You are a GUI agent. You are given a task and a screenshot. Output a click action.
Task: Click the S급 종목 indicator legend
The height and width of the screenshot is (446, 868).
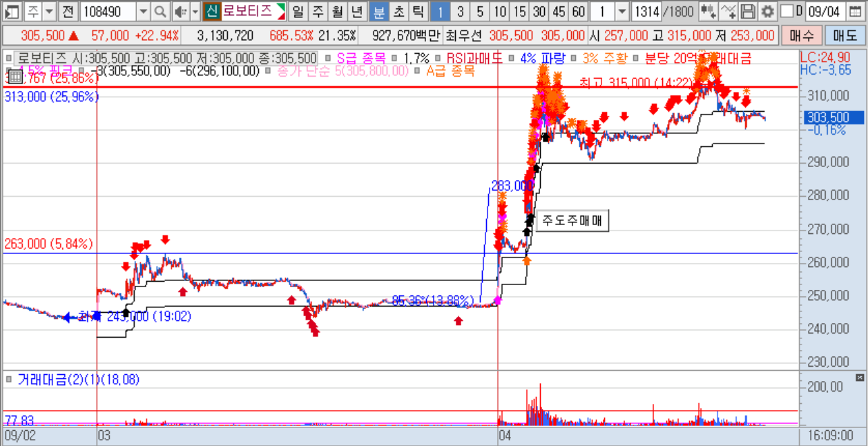[360, 59]
